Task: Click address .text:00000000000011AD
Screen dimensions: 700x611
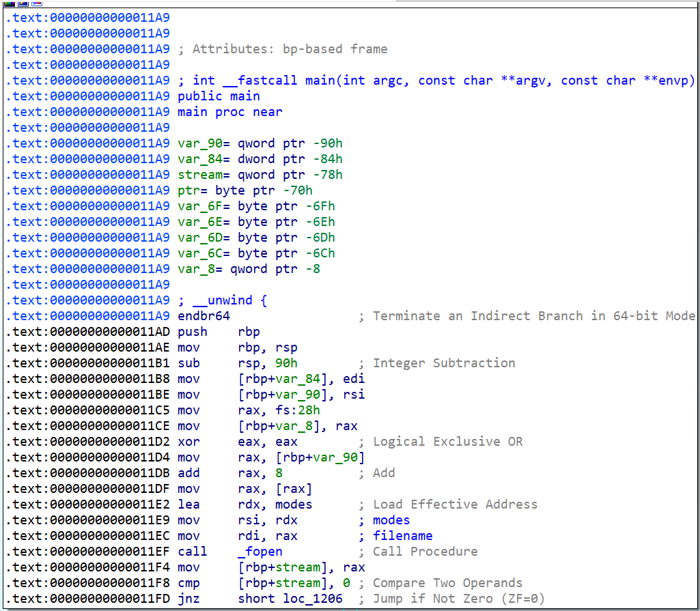Action: point(87,332)
